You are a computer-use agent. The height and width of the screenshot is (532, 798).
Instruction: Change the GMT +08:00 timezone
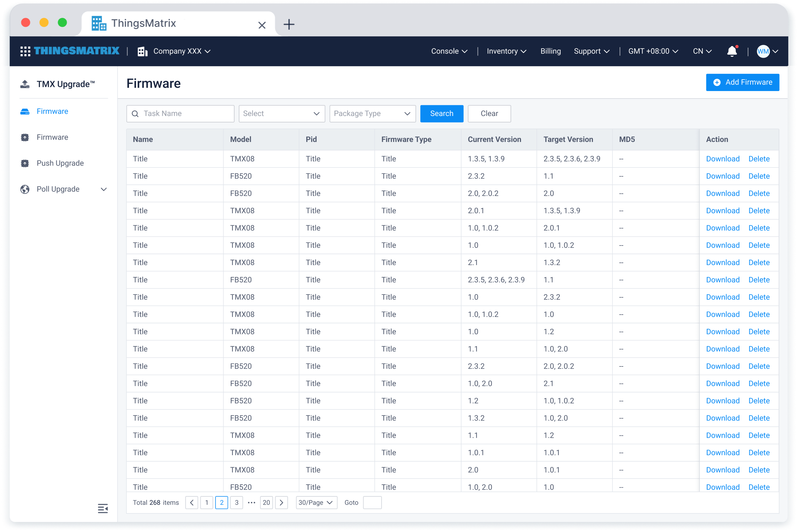tap(653, 51)
